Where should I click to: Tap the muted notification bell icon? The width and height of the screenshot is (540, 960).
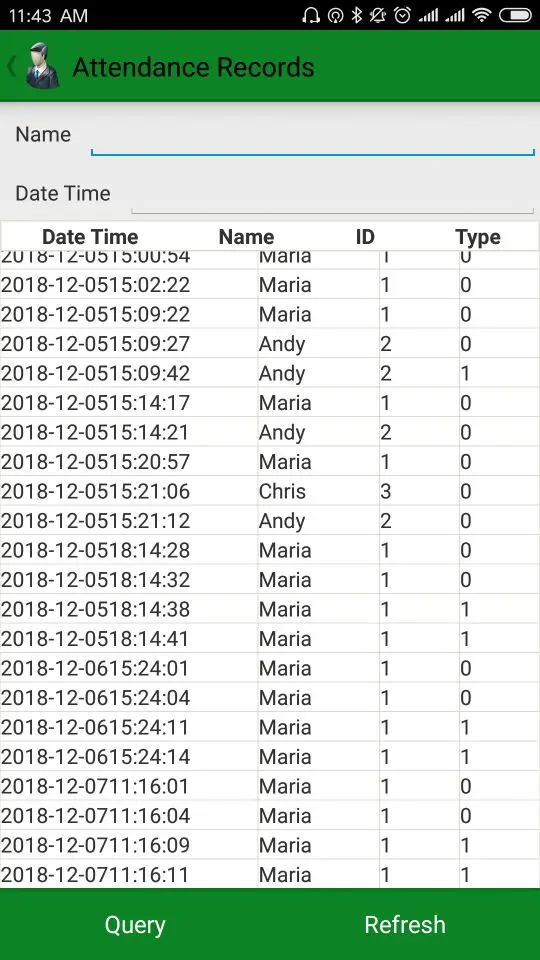(379, 15)
